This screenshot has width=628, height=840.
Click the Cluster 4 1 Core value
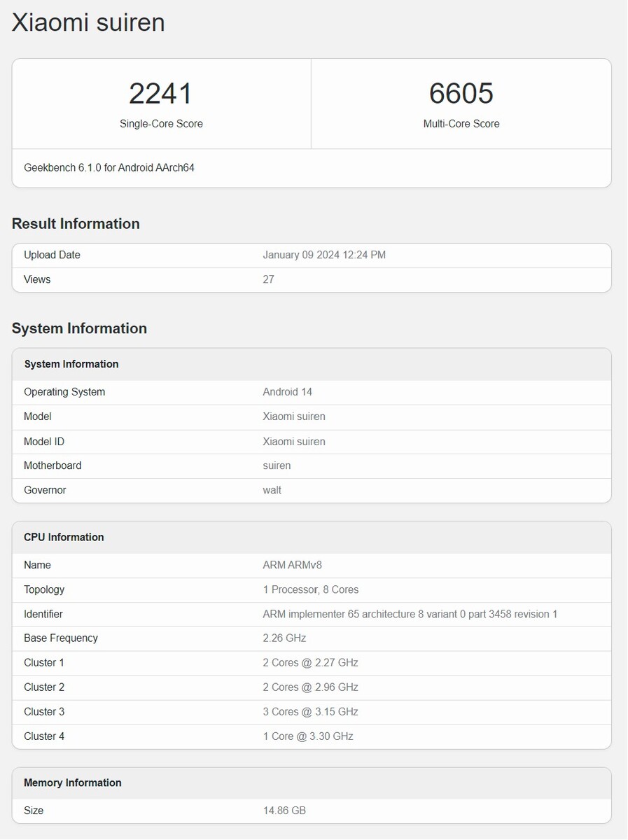[x=308, y=736]
